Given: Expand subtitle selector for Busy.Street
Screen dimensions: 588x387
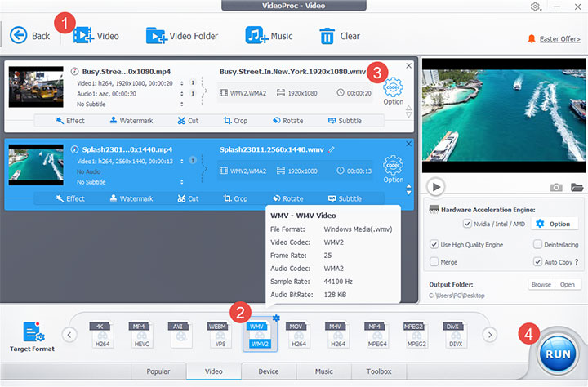Looking at the screenshot, I should (182, 104).
